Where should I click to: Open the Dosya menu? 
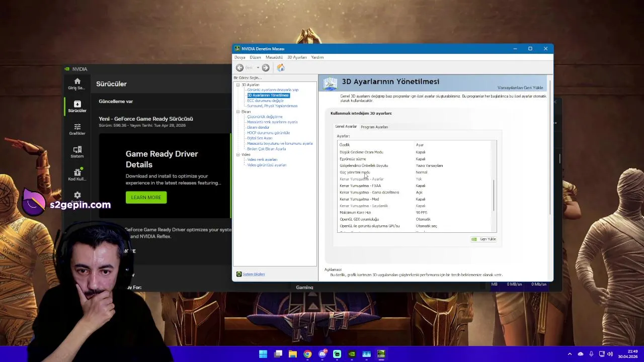click(239, 57)
